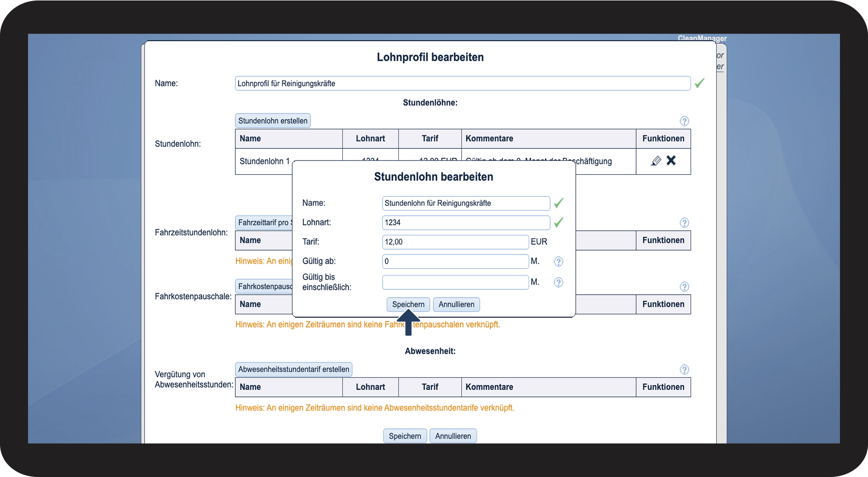The height and width of the screenshot is (477, 868).
Task: Save the Lohnprofil with the bottom Speichern button
Action: point(405,436)
